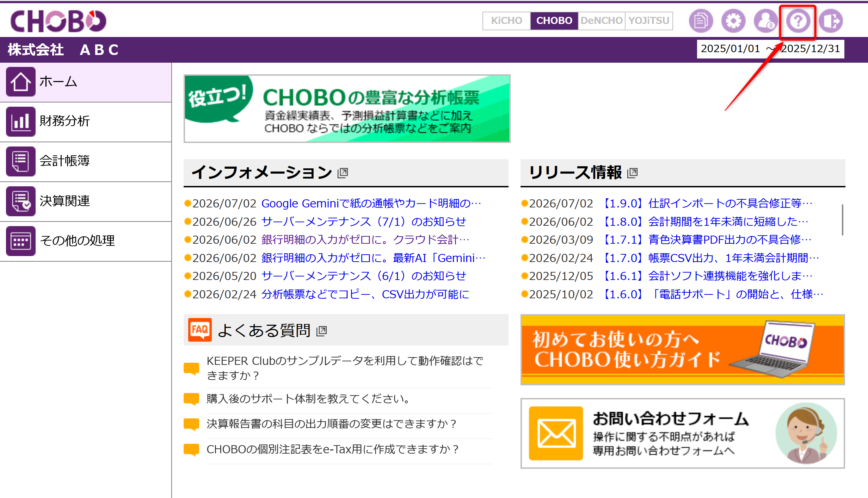
Task: Open よくある質問 external link icon
Action: coord(321,331)
